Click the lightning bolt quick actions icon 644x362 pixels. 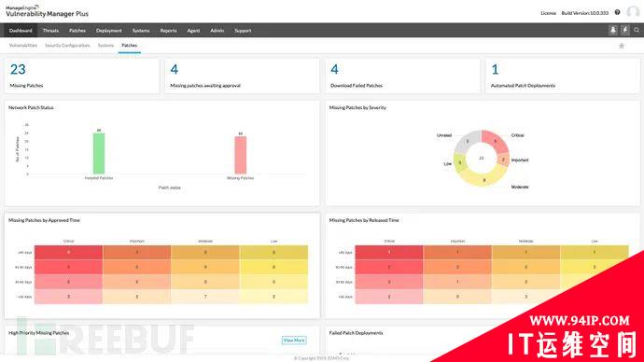625,30
